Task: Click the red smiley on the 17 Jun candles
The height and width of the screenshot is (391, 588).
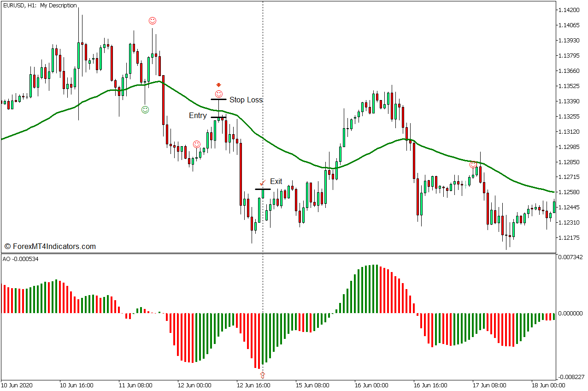Action: (x=473, y=165)
